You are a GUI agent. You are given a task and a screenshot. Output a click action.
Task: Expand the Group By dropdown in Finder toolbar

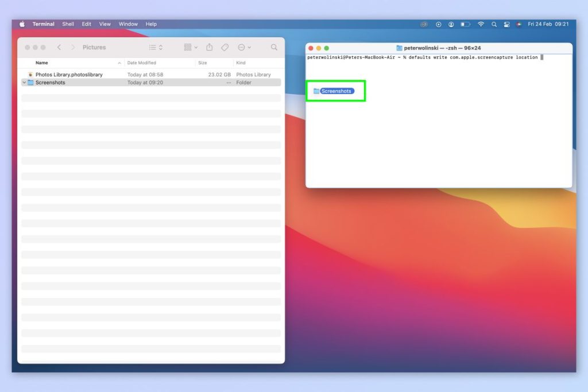pos(192,47)
